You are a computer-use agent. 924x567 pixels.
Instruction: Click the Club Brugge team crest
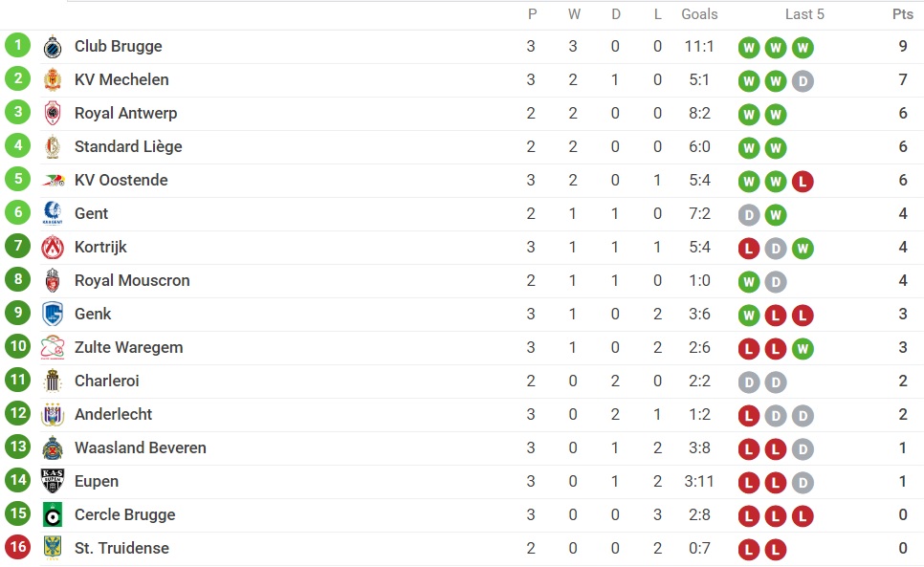(53, 47)
